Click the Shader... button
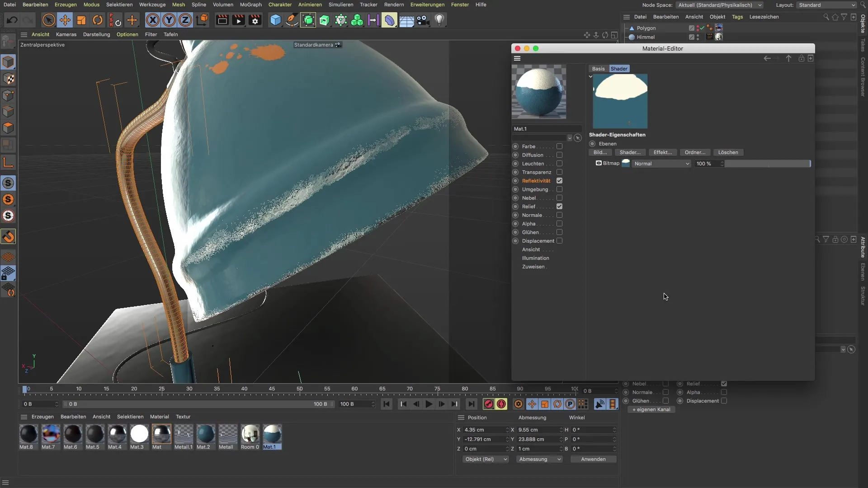The width and height of the screenshot is (868, 488). coord(630,152)
